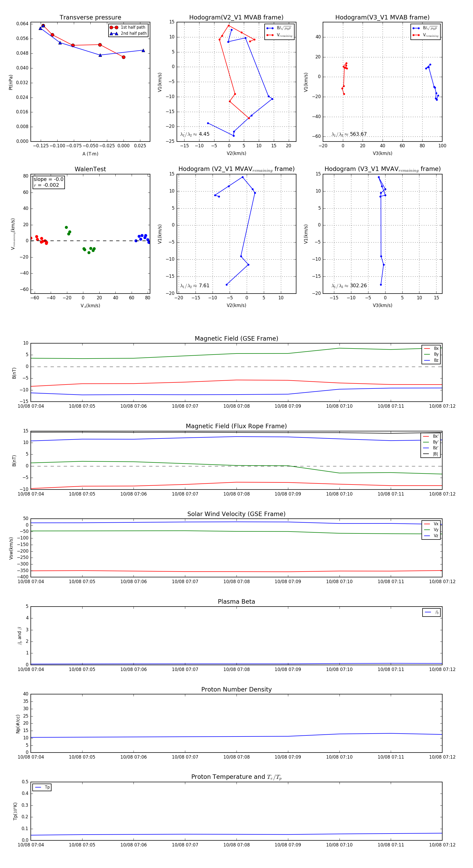Click the 'Pt(nPa)' y-axis label

[11, 82]
